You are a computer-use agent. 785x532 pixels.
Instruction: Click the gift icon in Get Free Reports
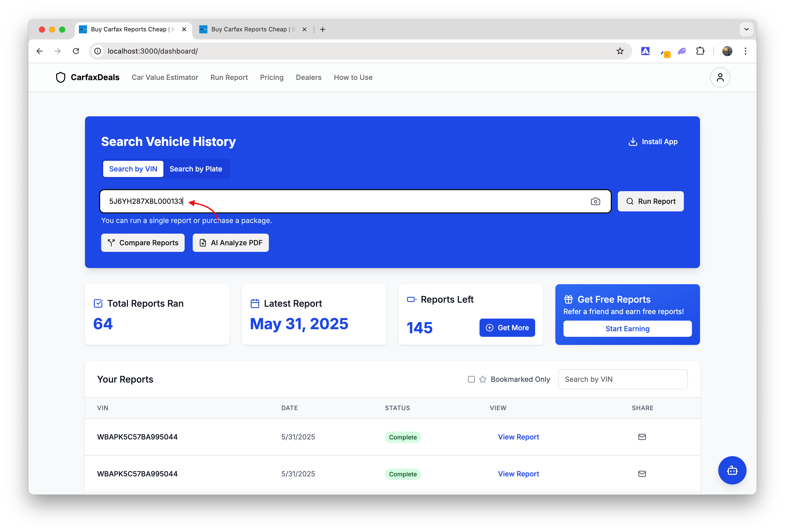point(569,299)
